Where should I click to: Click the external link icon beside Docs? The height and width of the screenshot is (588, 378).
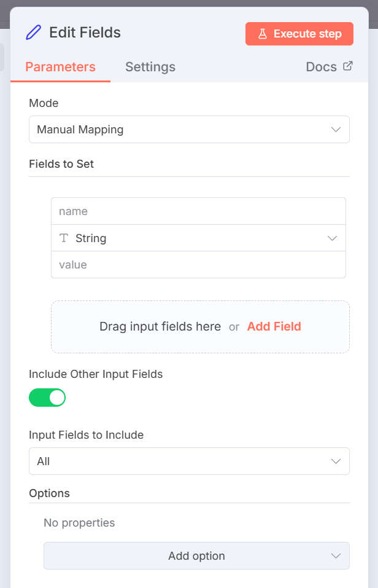pos(348,66)
